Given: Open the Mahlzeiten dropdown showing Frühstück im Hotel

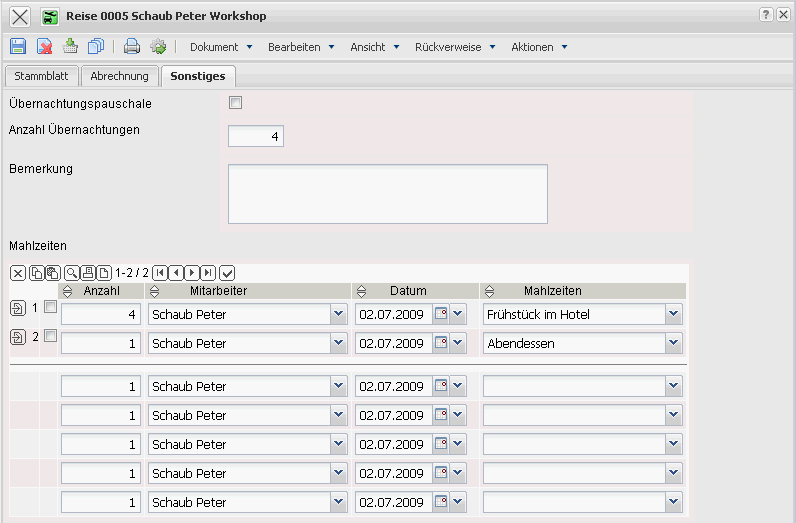Looking at the screenshot, I should 673,314.
